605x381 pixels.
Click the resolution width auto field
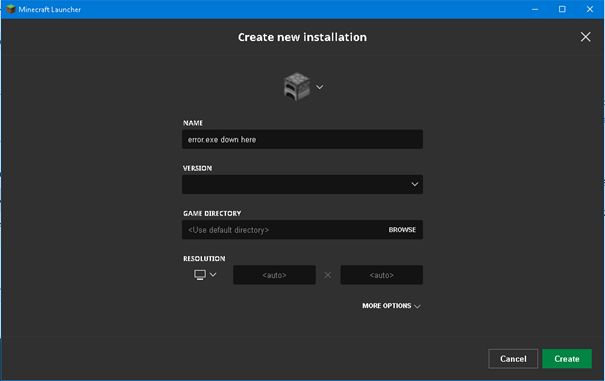pos(274,275)
